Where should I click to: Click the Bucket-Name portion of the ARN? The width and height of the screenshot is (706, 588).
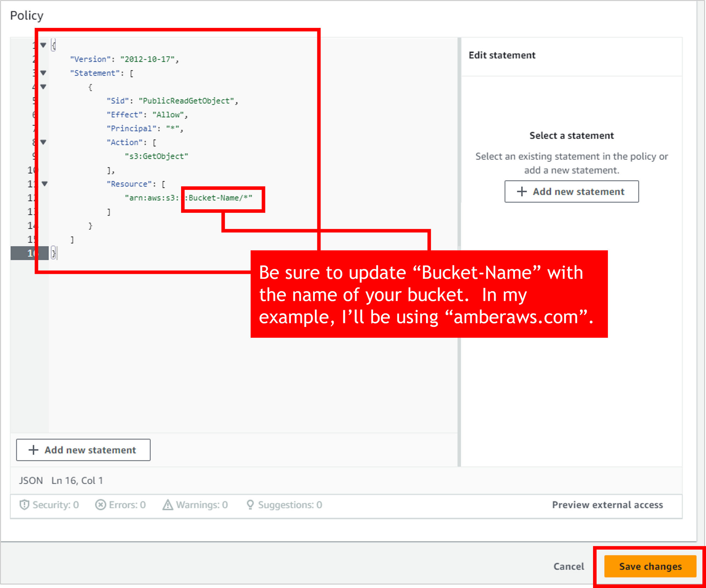click(x=214, y=198)
